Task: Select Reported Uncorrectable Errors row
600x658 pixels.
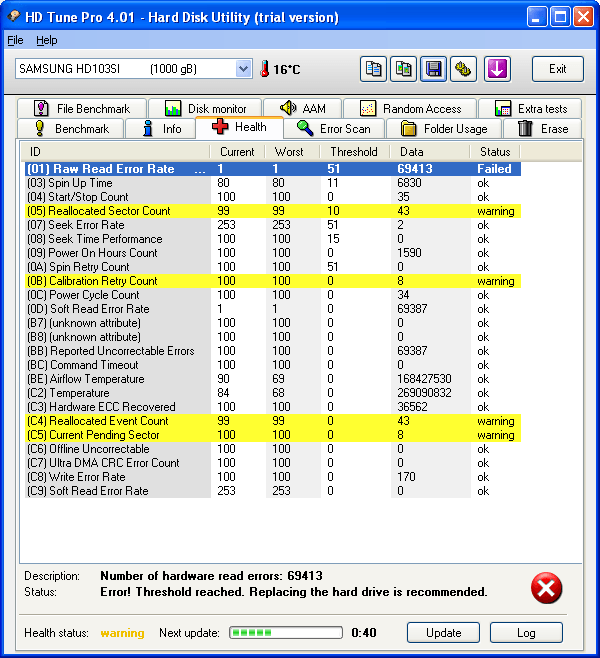Action: click(x=273, y=351)
